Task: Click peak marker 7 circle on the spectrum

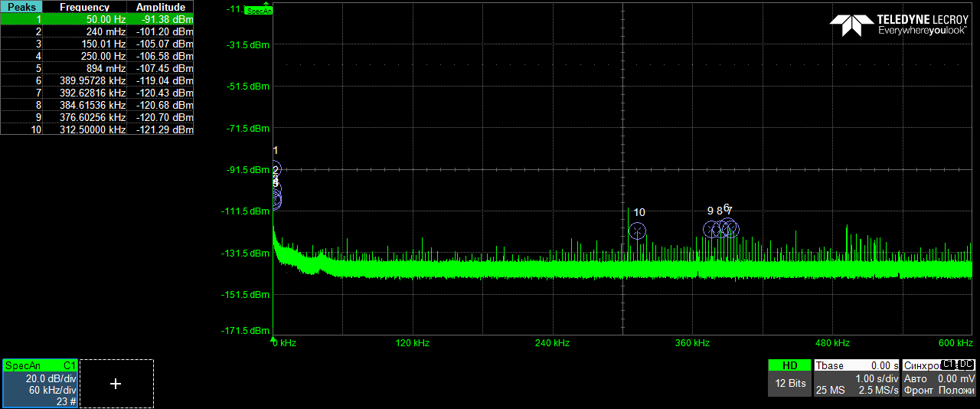Action: click(x=730, y=228)
